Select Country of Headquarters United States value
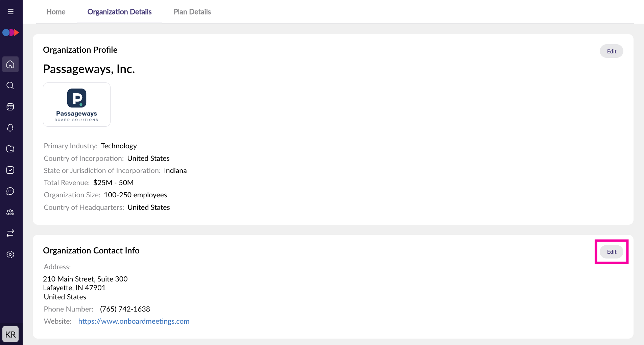The image size is (644, 345). tap(149, 207)
